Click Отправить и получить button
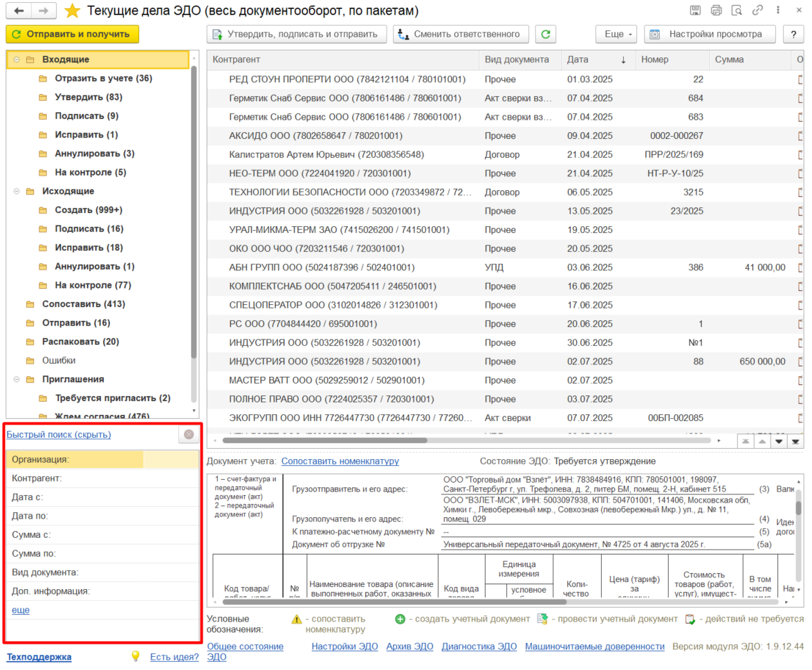Viewport: 812px width, 670px height. (73, 34)
